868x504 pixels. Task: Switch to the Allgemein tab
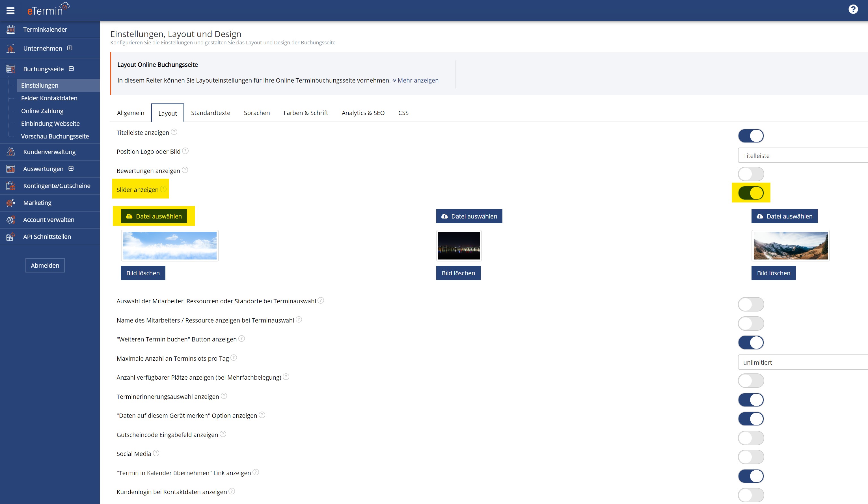pyautogui.click(x=131, y=113)
